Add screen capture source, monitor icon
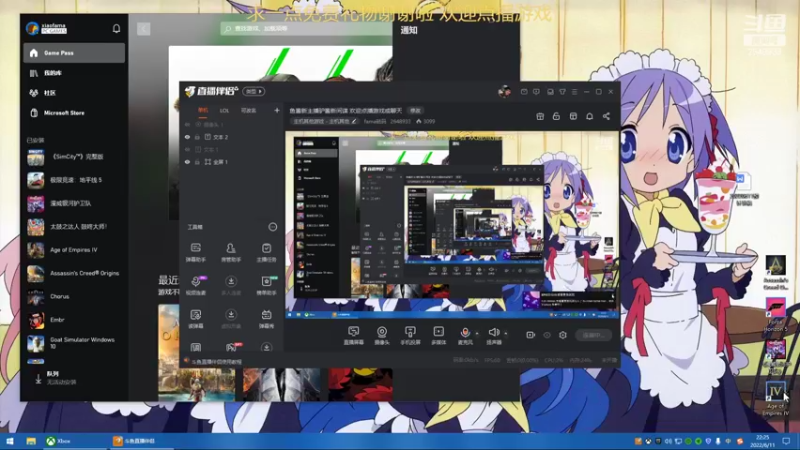This screenshot has width=800, height=450. (354, 336)
